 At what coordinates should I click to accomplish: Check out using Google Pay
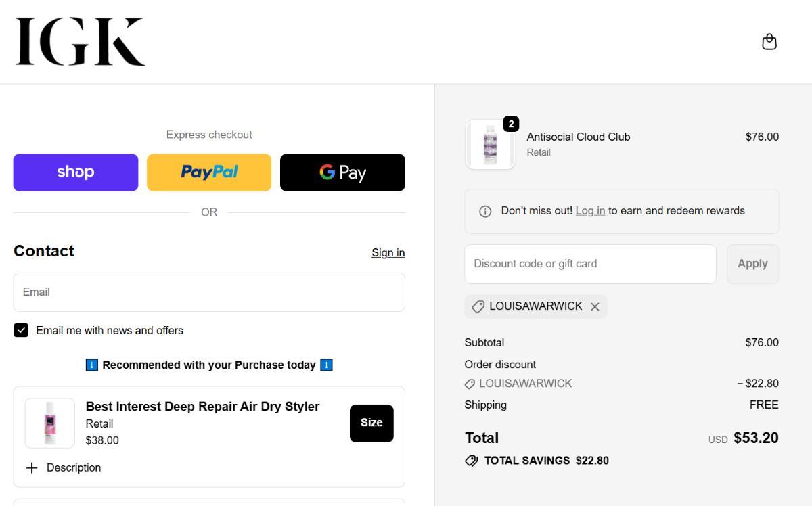pyautogui.click(x=342, y=172)
